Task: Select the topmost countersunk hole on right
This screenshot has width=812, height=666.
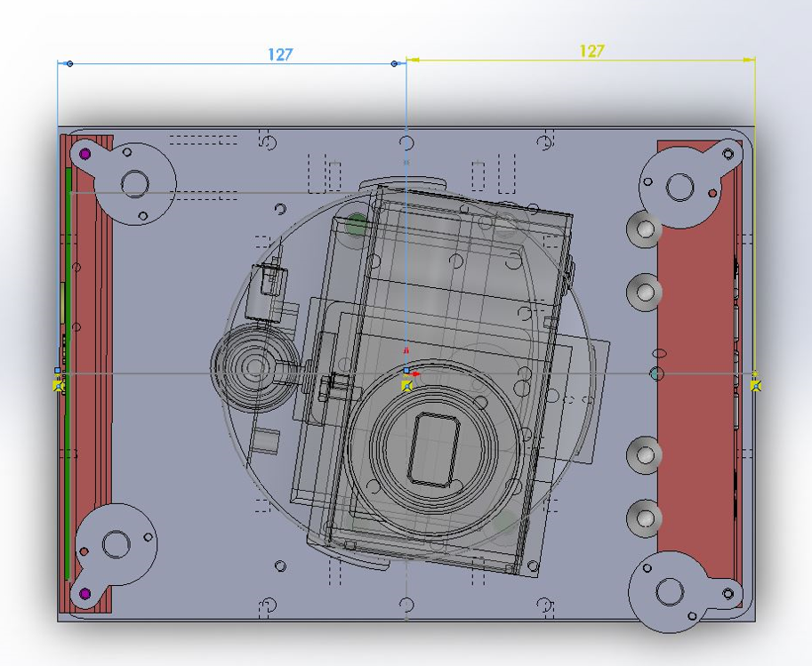Action: (643, 229)
